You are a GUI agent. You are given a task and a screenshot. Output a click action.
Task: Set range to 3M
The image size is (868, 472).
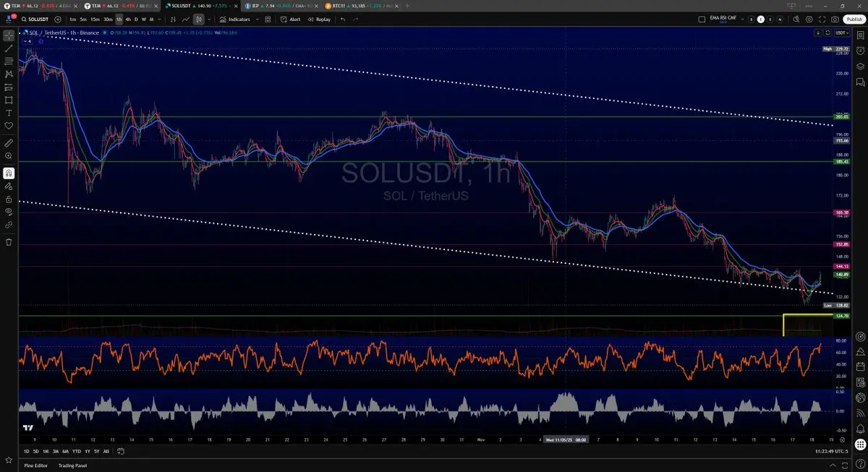point(56,452)
